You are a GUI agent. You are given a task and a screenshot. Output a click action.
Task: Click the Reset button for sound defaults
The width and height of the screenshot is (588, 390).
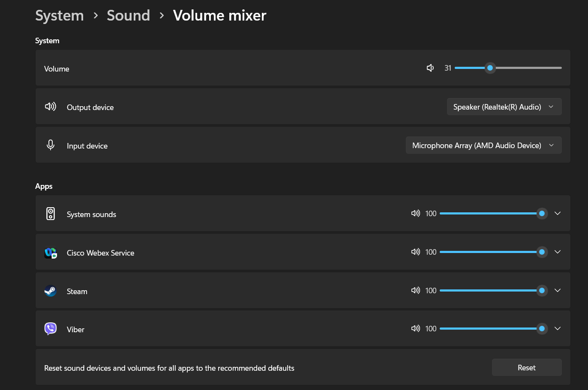526,367
